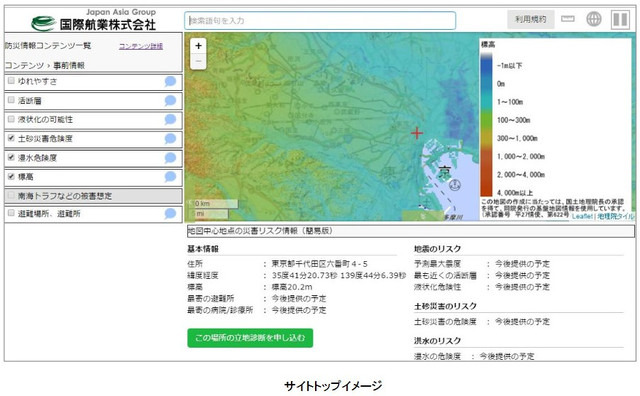Open info bubble for 浸水危険度
Image resolution: width=640 pixels, height=396 pixels.
point(170,158)
